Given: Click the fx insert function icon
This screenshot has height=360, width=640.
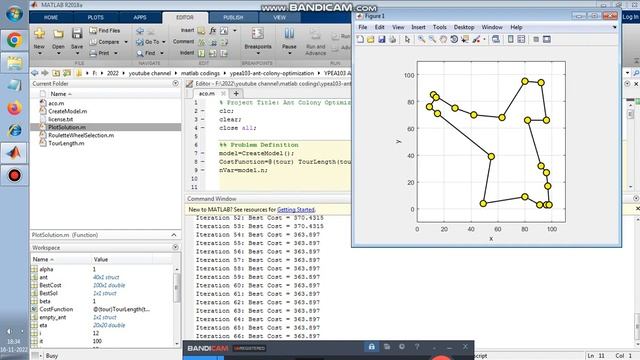Looking at the screenshot, I should tap(213, 31).
